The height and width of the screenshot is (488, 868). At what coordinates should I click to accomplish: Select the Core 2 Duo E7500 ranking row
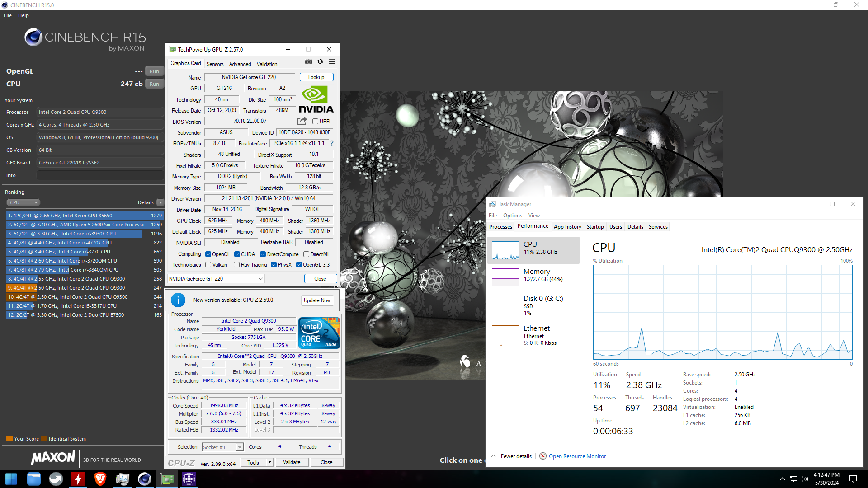point(85,315)
